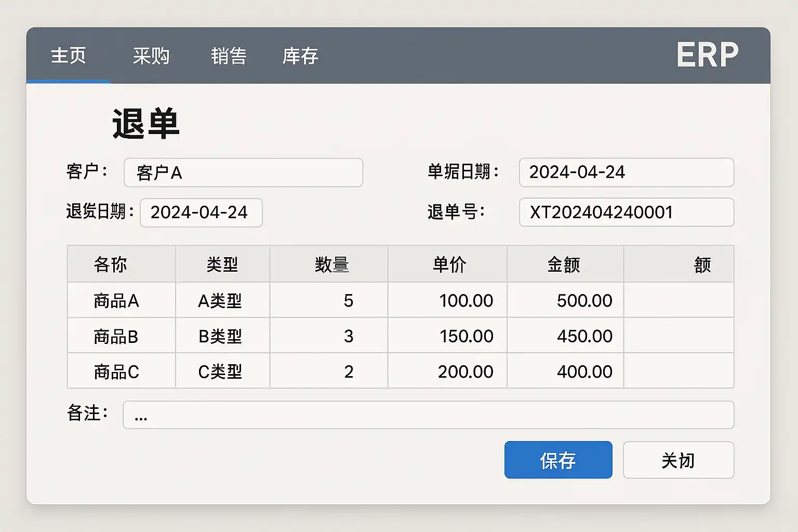Select the 单据日期 date field
Viewport: 798px width, 532px height.
(x=626, y=172)
